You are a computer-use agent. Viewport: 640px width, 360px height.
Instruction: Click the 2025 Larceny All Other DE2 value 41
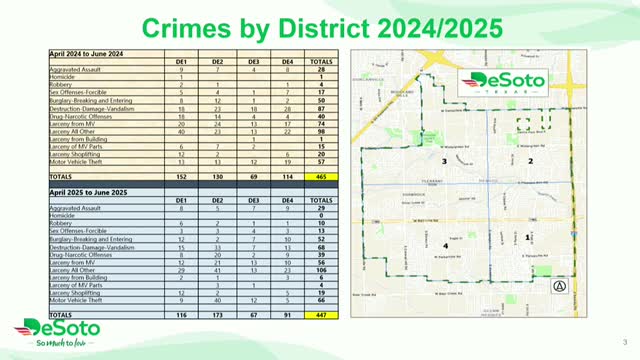(218, 270)
